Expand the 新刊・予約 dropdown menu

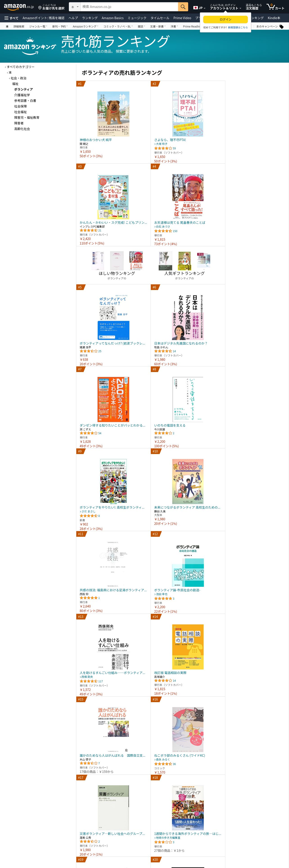(60, 27)
